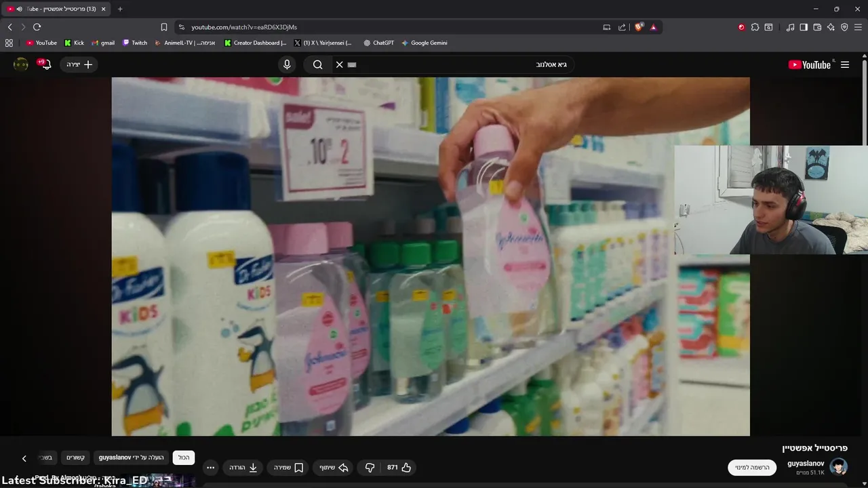Click the red recording extension icon

point(741,27)
